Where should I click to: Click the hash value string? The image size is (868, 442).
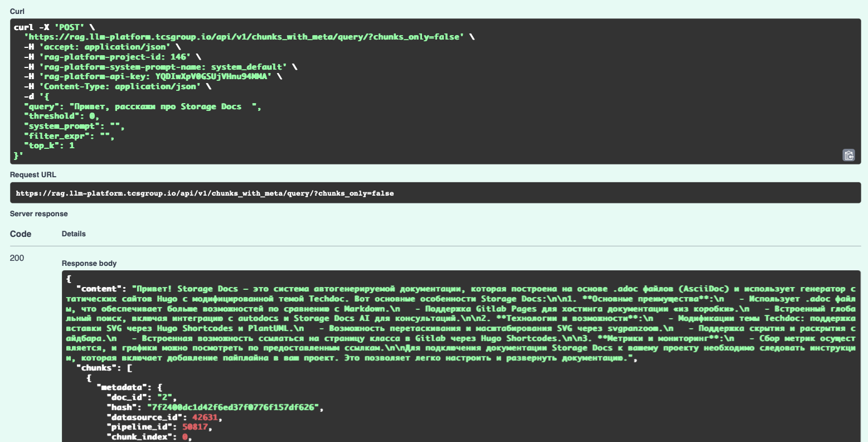point(234,407)
